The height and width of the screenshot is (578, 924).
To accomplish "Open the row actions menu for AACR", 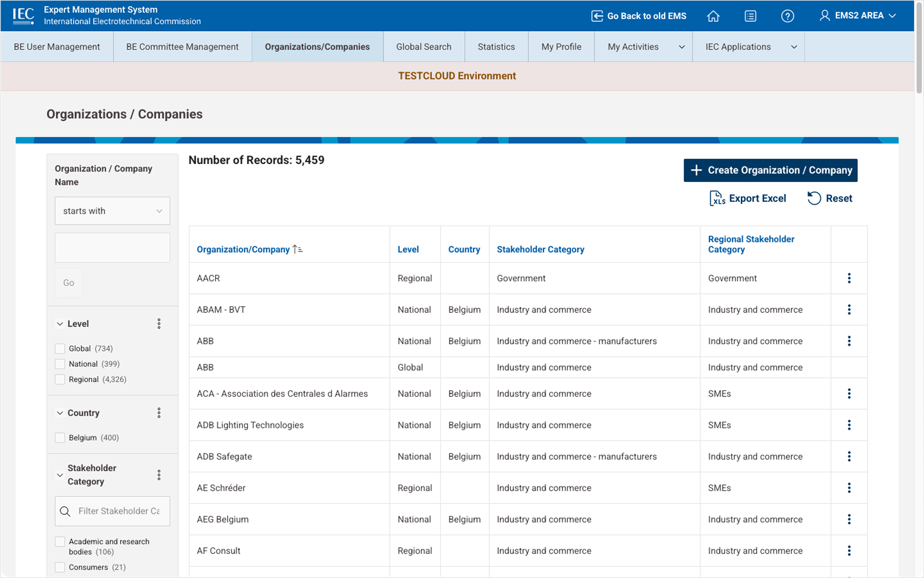I will tap(849, 278).
